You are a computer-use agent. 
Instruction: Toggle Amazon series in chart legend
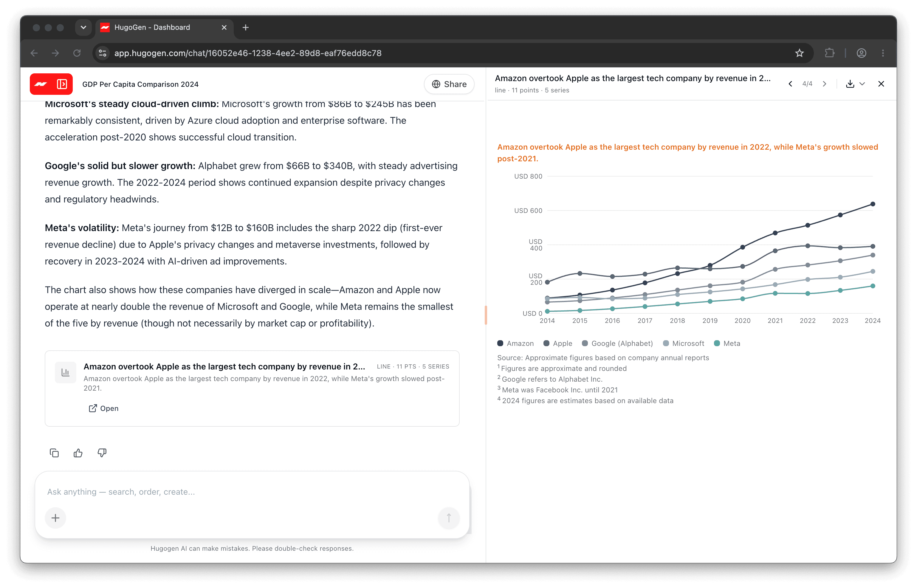pyautogui.click(x=515, y=343)
